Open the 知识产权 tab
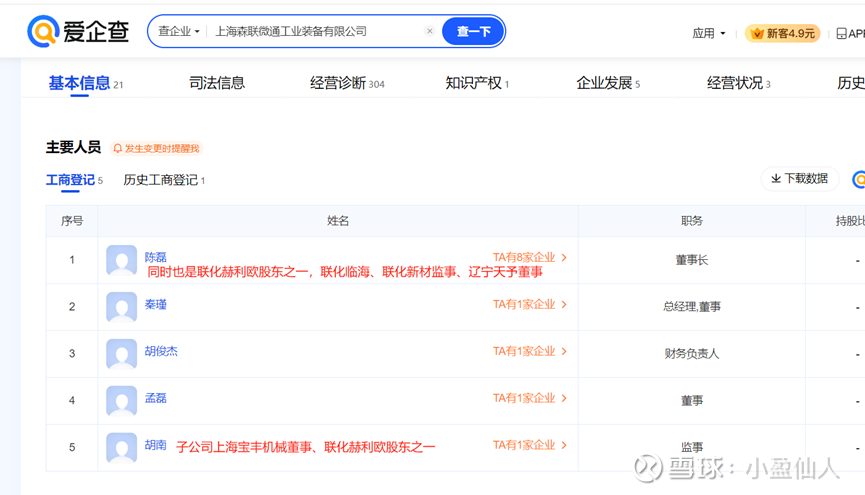This screenshot has height=495, width=865. [x=477, y=83]
